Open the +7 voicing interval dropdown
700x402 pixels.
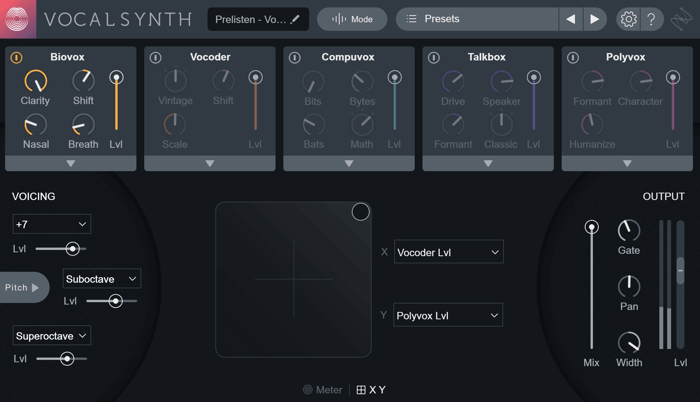(52, 224)
